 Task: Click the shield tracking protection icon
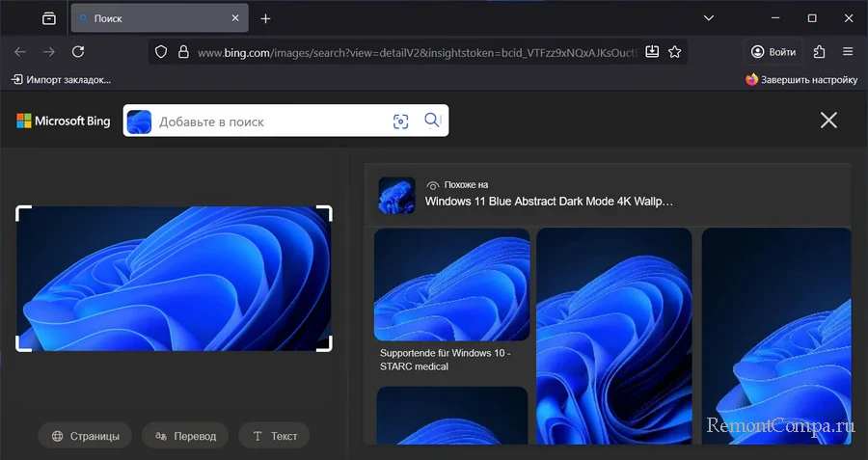pyautogui.click(x=161, y=52)
